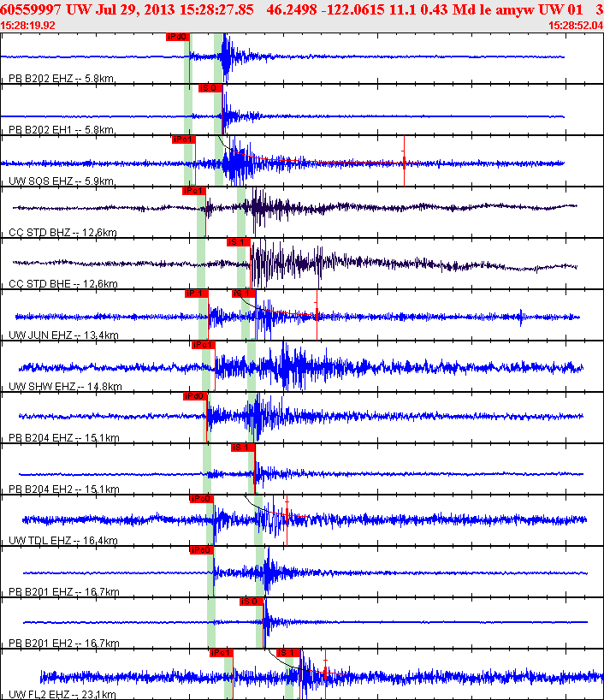Click the iPd0 pick flag on PB B204 EHZ

pyautogui.click(x=195, y=396)
